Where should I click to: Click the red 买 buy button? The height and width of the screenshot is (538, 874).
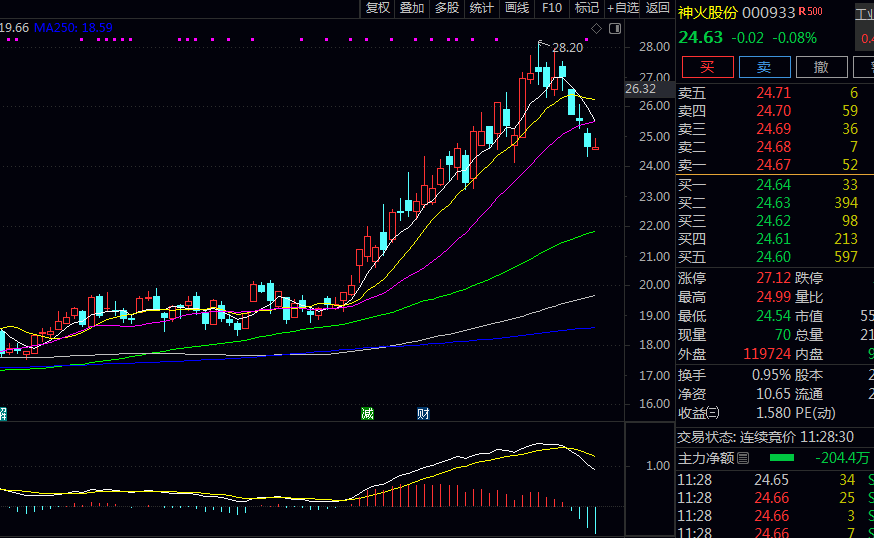coord(706,67)
